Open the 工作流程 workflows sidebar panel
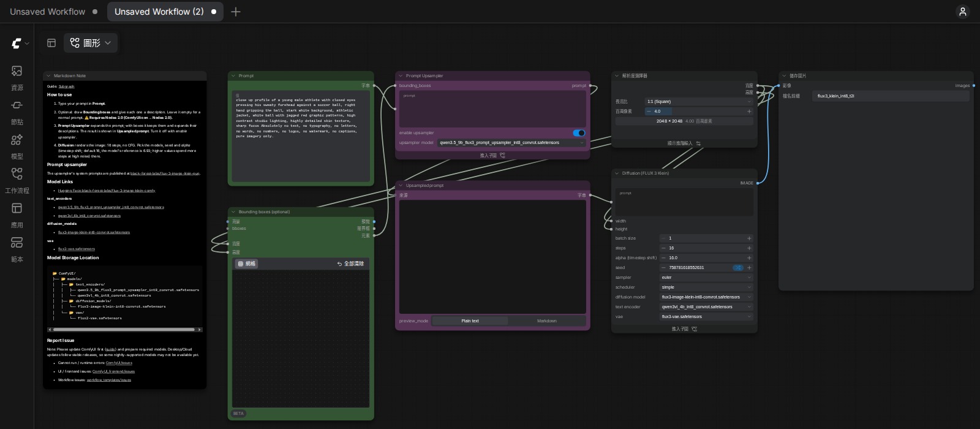 click(x=17, y=181)
